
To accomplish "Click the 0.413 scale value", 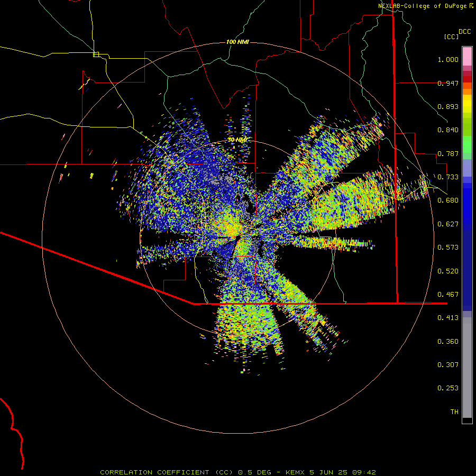I will click(448, 318).
